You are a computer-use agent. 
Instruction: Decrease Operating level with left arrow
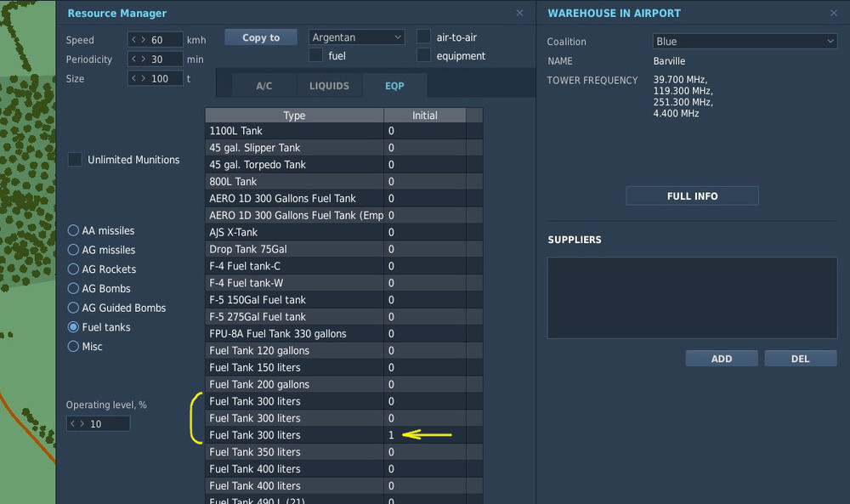[x=72, y=424]
